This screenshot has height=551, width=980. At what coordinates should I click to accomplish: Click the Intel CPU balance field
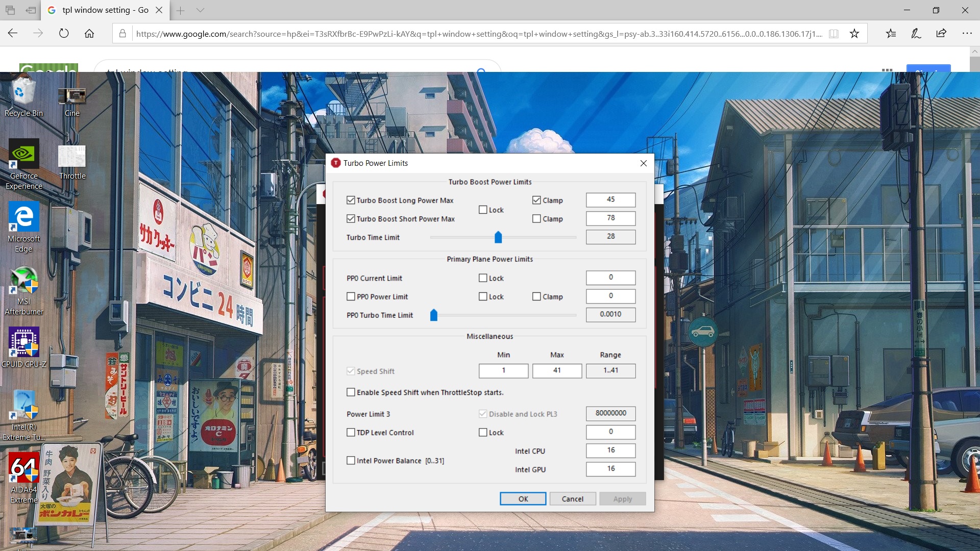pos(610,450)
